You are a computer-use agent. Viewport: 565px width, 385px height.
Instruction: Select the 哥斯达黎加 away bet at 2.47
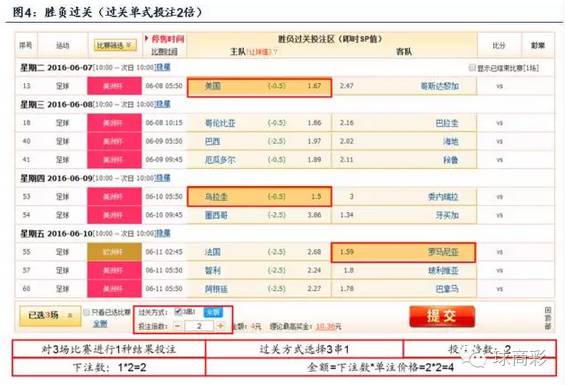click(x=404, y=86)
